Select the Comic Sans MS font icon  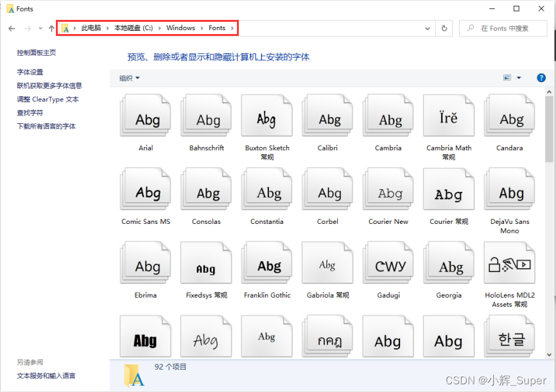coord(145,189)
